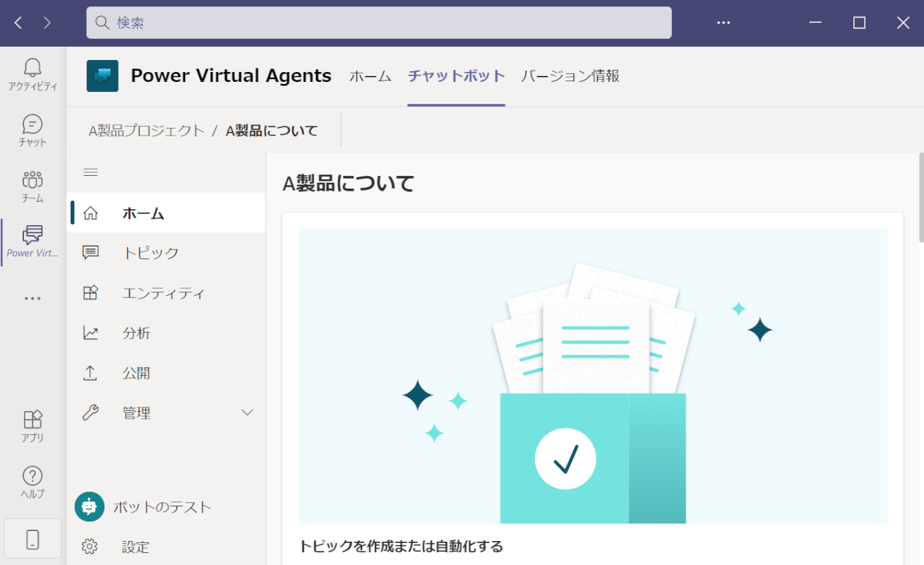This screenshot has width=924, height=565.
Task: Switch to the ホーム top tab
Action: 371,76
